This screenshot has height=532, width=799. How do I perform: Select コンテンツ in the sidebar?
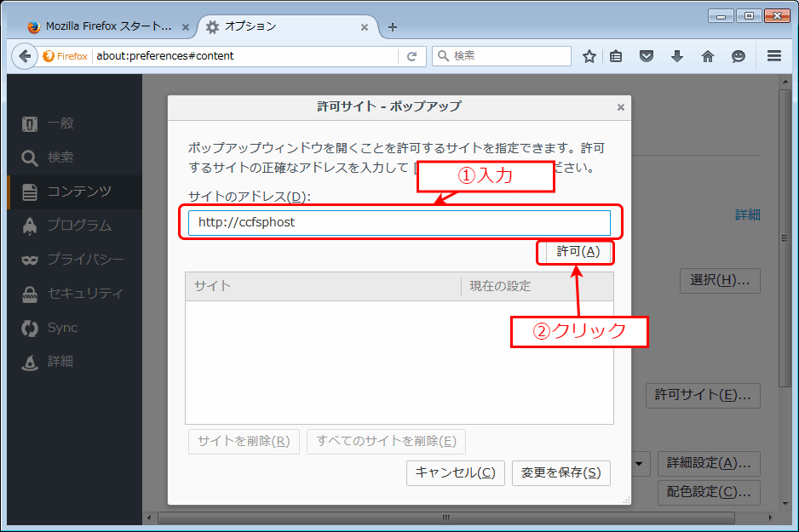tap(75, 192)
